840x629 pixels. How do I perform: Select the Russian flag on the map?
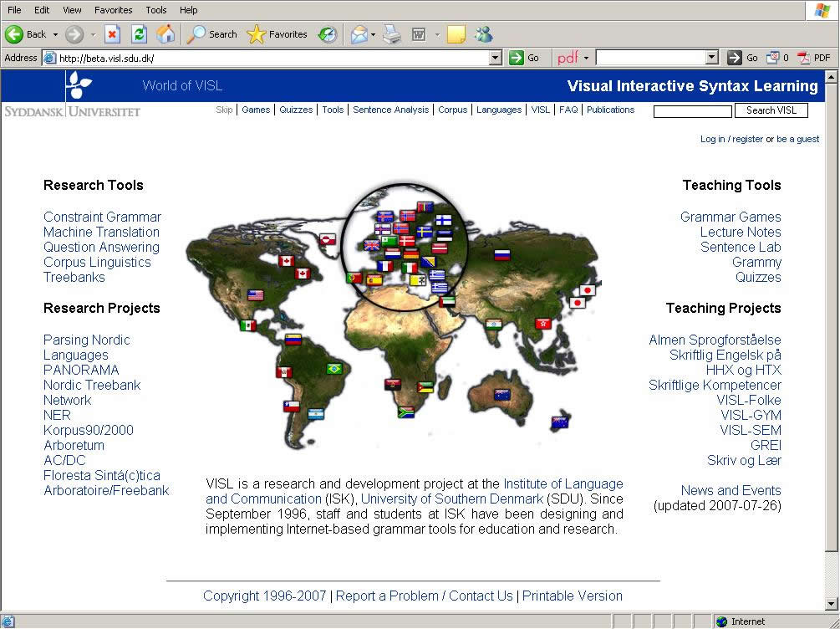point(501,255)
